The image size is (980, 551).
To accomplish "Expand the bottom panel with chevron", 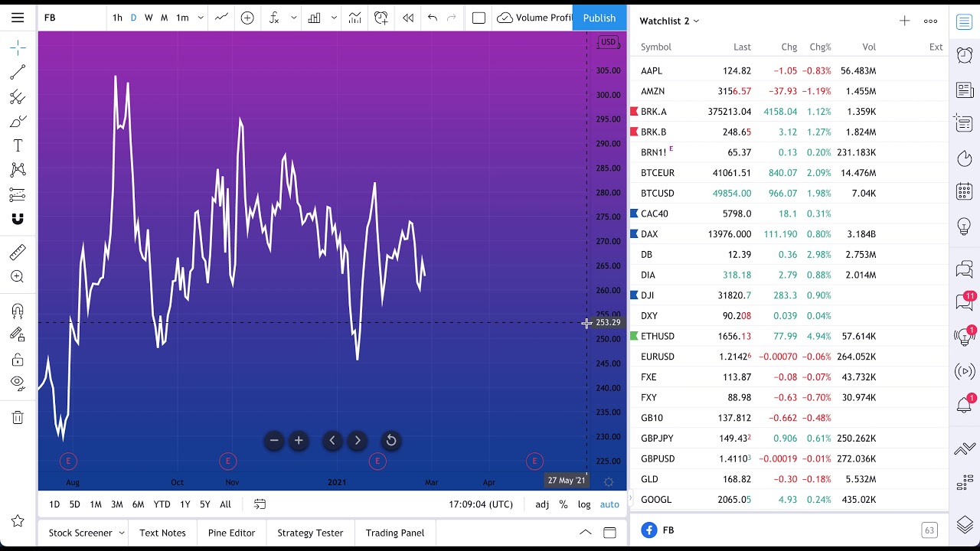I will click(x=585, y=533).
